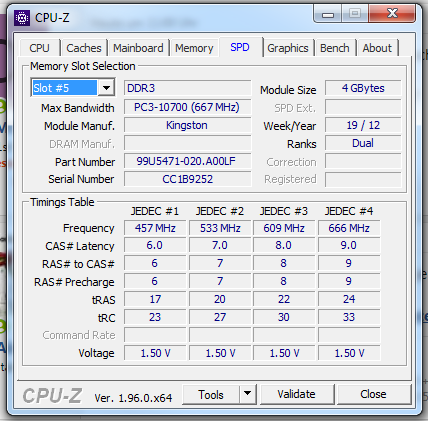428x421 pixels.
Task: Click the 533 MHz JEDEC #2 frequency
Action: point(220,228)
